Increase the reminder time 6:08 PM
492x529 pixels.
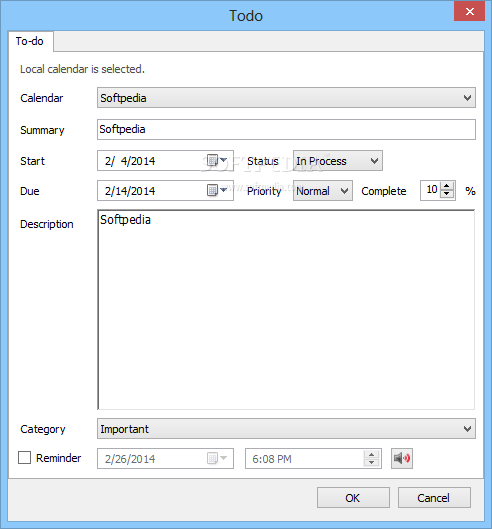pyautogui.click(x=371, y=454)
